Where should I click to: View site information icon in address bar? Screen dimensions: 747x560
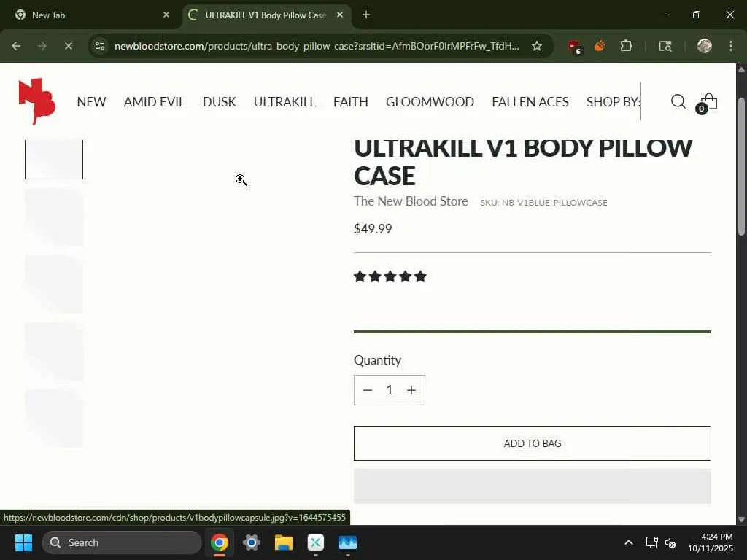coord(100,46)
